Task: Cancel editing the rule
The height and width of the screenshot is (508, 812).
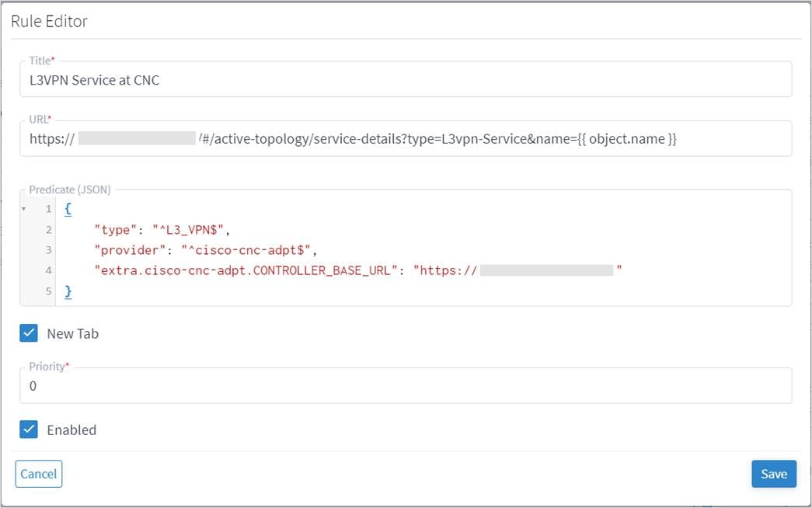Action: tap(38, 474)
